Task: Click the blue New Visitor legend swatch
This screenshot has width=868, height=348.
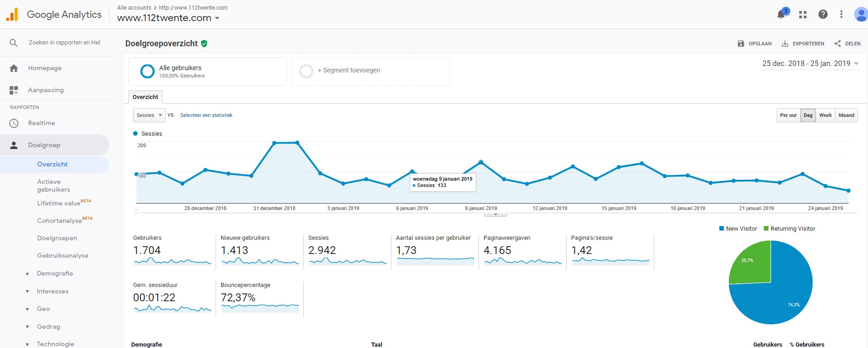Action: point(722,228)
